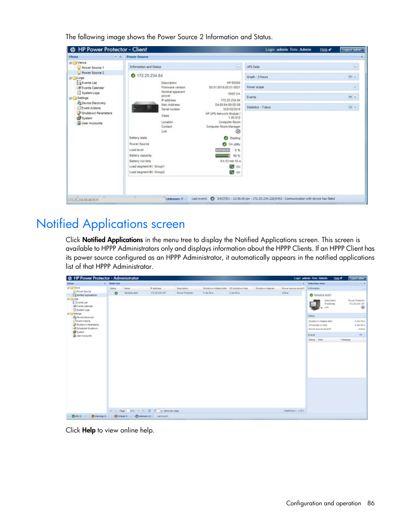Click the Power Source On utility icon
The height and width of the screenshot is (532, 411).
point(224,144)
